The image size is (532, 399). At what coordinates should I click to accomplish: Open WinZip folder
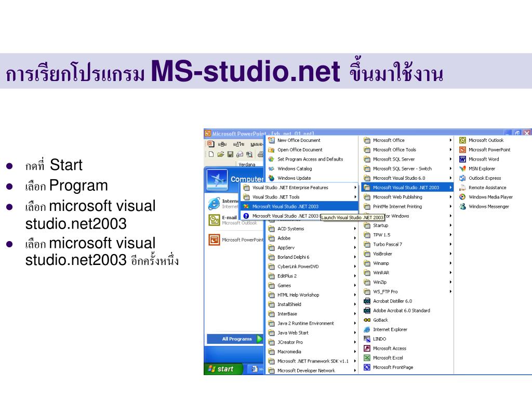(407, 282)
